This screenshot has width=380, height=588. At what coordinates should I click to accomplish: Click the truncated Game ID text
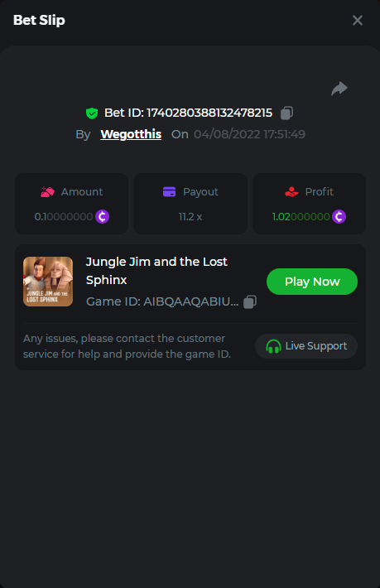coord(162,301)
